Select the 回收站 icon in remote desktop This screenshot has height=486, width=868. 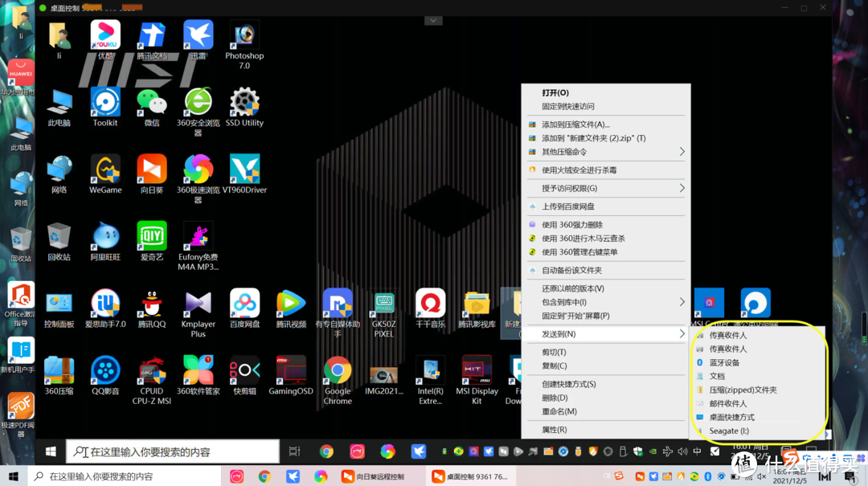point(59,241)
